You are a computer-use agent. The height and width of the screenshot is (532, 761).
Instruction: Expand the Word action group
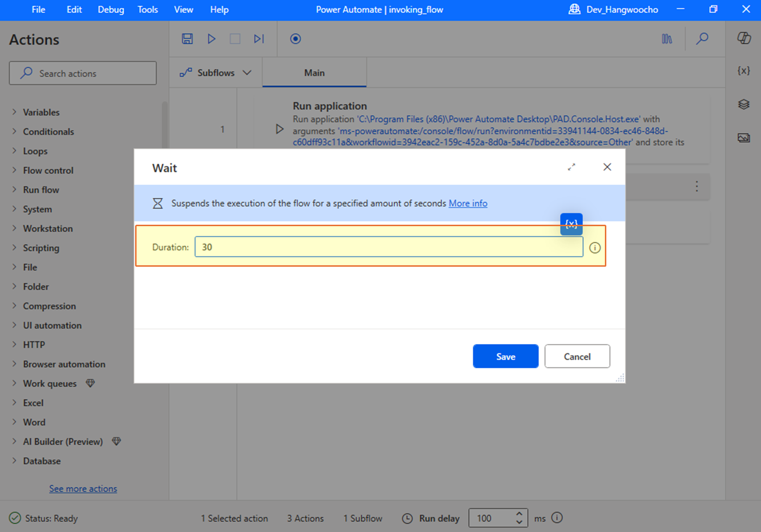pos(14,422)
